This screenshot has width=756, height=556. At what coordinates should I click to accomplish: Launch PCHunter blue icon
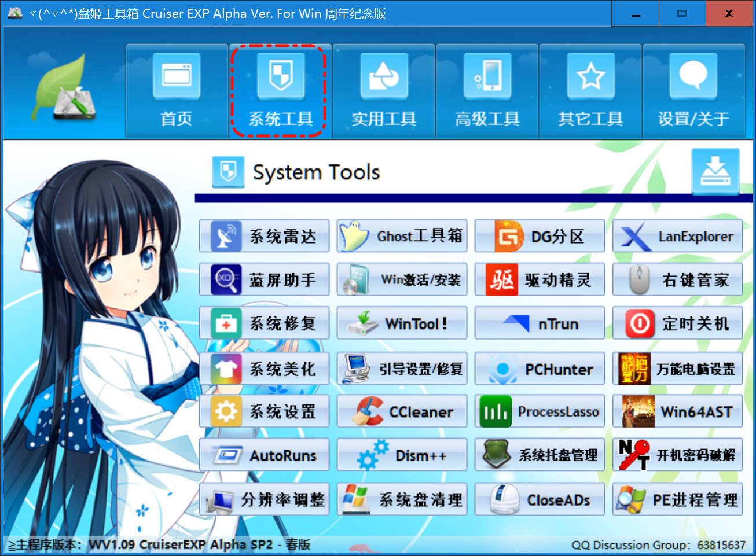click(x=502, y=369)
